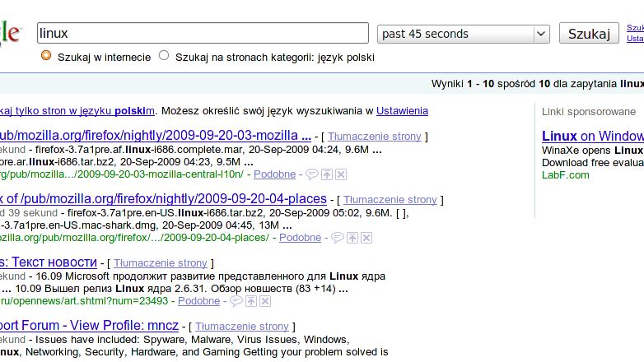This screenshot has width=644, height=362.
Task: Focus the search field containing 'linux'
Action: click(x=203, y=33)
